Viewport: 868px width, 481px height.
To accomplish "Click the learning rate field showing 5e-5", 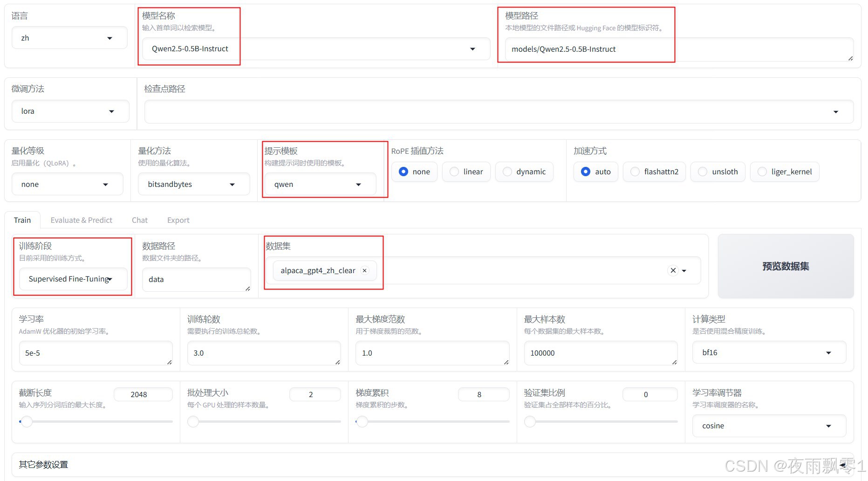I will [x=96, y=353].
